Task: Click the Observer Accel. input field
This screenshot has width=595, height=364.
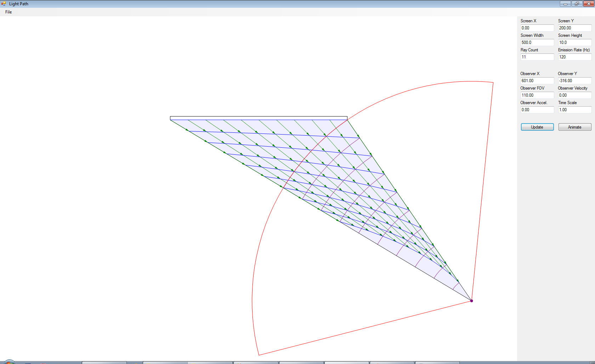Action: (x=537, y=110)
